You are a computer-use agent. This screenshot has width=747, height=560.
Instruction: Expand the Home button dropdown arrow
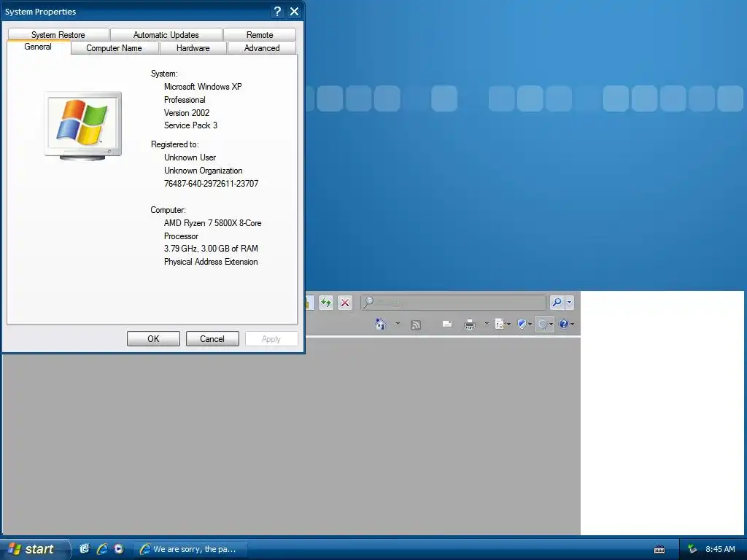pos(398,324)
